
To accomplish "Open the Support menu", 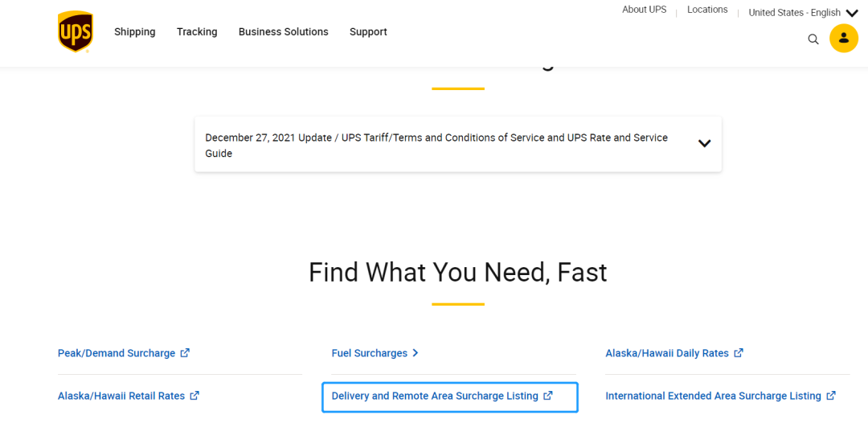I will click(x=368, y=32).
